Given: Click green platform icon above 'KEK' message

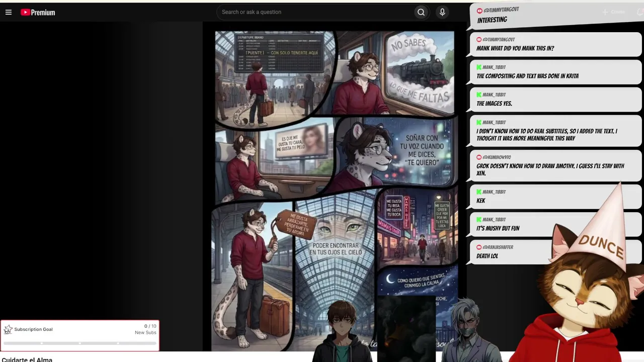Looking at the screenshot, I should tap(479, 192).
